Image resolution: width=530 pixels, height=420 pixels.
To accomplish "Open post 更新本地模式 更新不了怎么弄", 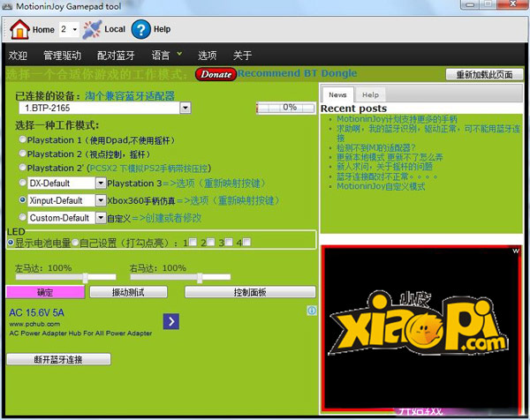I will [x=390, y=157].
